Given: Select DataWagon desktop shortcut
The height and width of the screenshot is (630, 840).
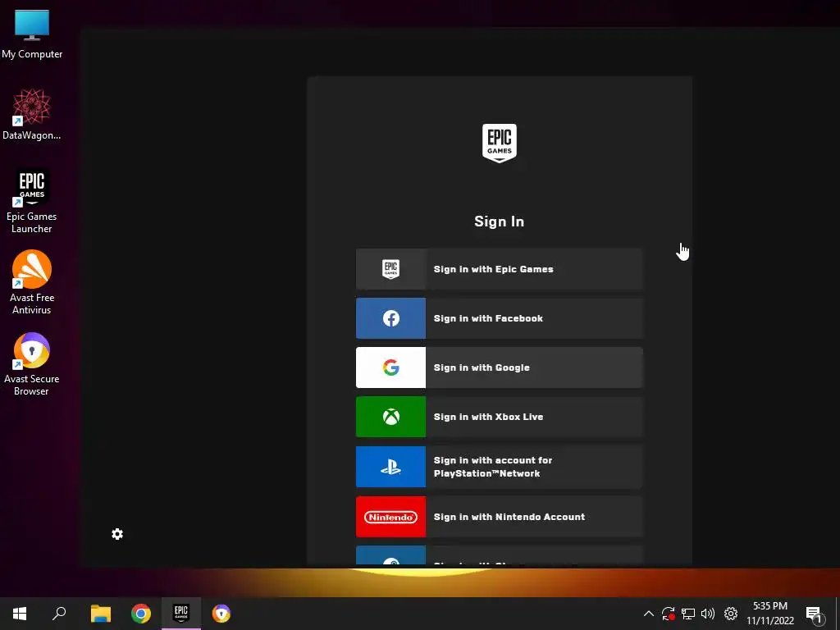Looking at the screenshot, I should 32,115.
